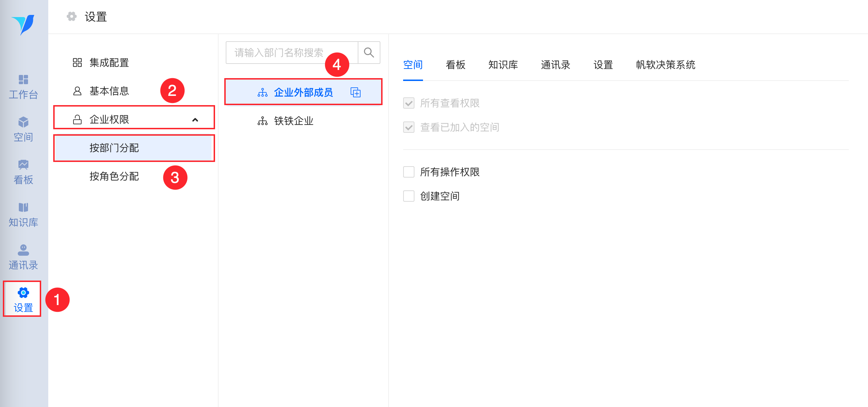Toggle the 查看已加入的空间 checkbox
The height and width of the screenshot is (407, 868).
tap(409, 127)
